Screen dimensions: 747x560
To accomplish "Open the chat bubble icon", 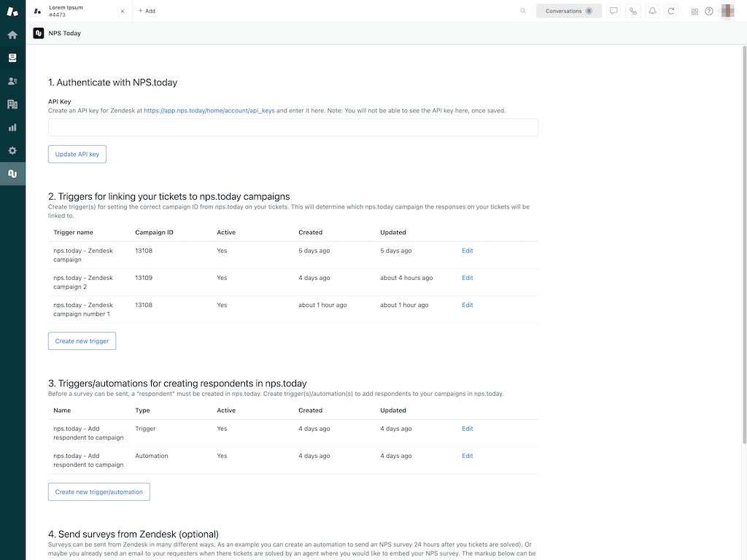I will (614, 11).
